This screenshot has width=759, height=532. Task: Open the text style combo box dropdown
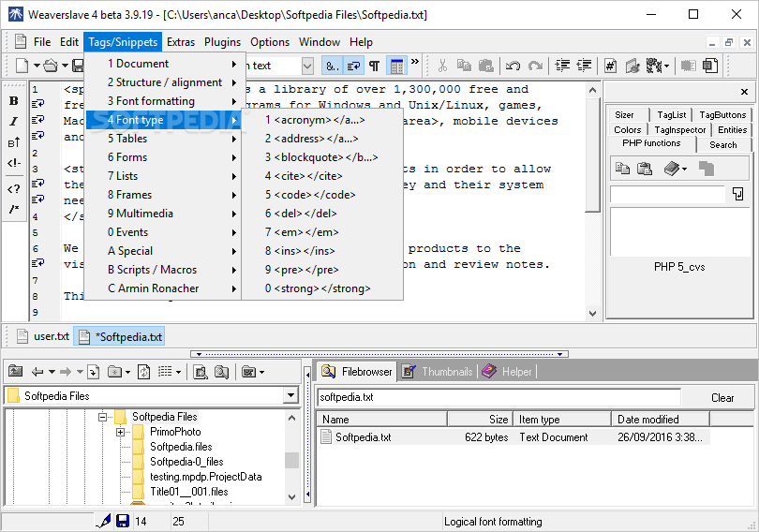click(x=308, y=66)
